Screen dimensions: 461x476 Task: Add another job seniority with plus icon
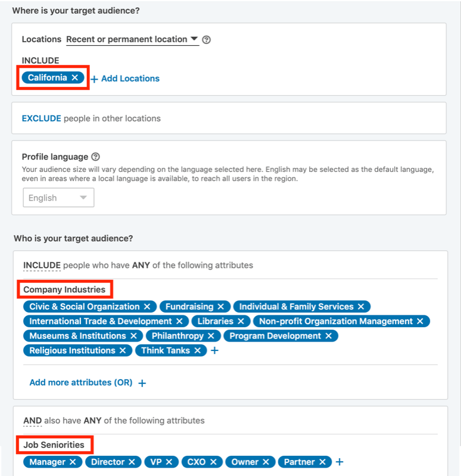pyautogui.click(x=339, y=462)
